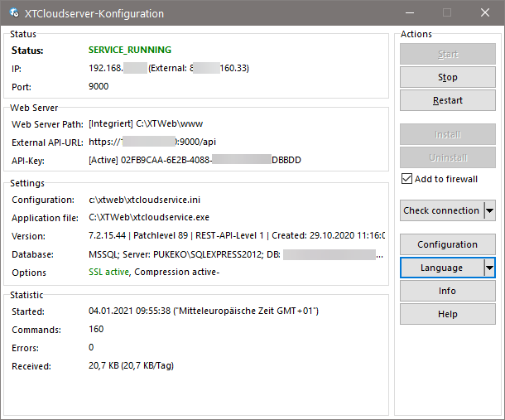
Task: Click the disabled Uninstall button
Action: coord(447,157)
